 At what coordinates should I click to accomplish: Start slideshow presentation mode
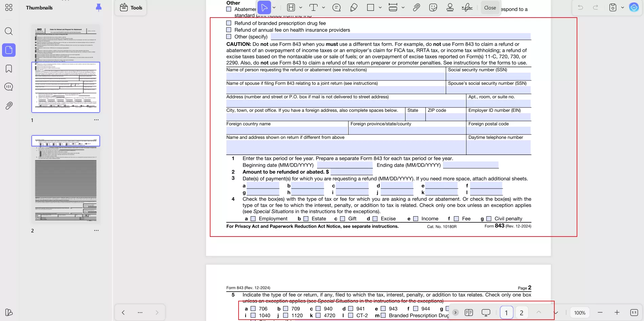[486, 313]
